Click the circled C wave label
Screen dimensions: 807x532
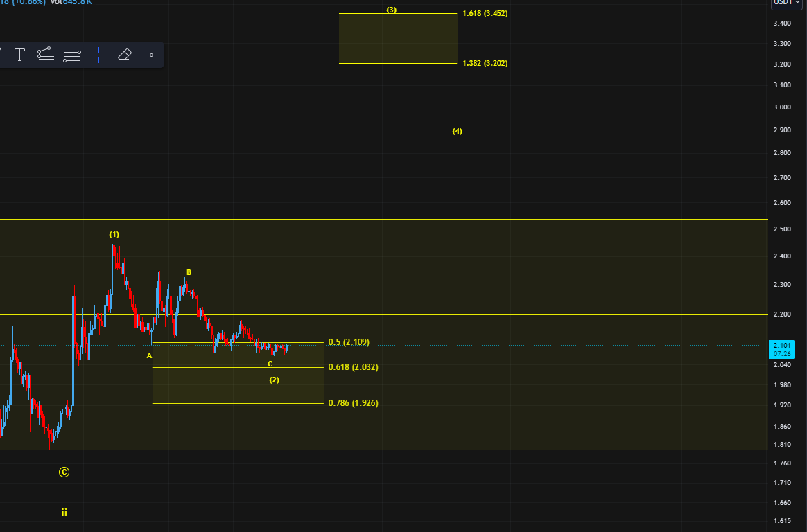pos(64,472)
